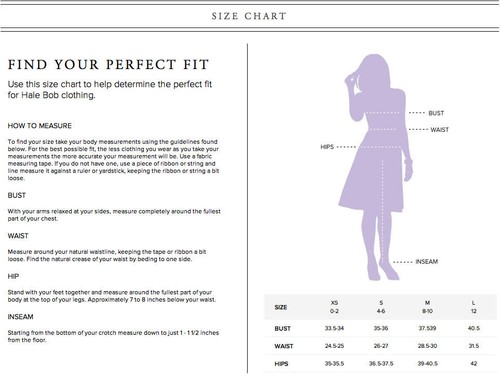Click the HIPS label left of figure
Image resolution: width=500 pixels, height=381 pixels.
click(x=327, y=147)
